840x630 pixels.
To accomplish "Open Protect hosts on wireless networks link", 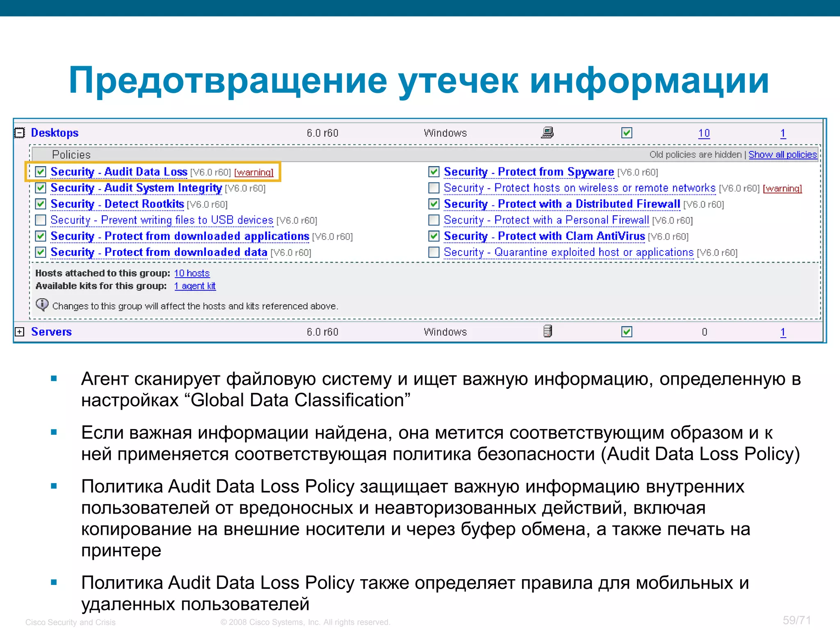I will 580,188.
